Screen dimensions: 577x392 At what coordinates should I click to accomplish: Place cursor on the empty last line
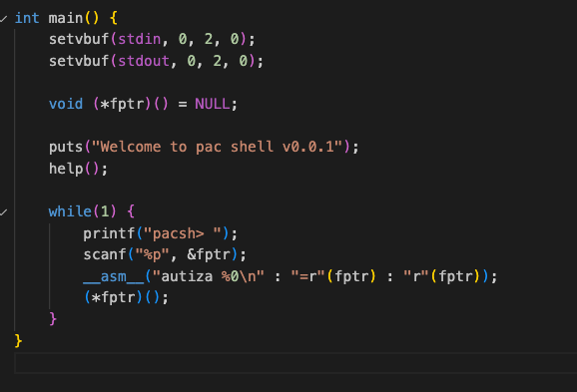(x=295, y=363)
